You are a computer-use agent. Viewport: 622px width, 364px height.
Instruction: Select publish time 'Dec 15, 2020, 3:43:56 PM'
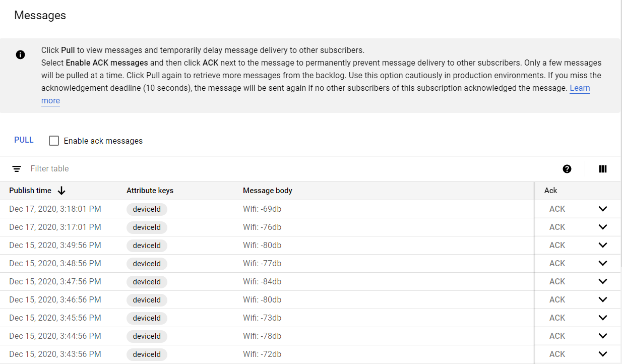pos(55,354)
